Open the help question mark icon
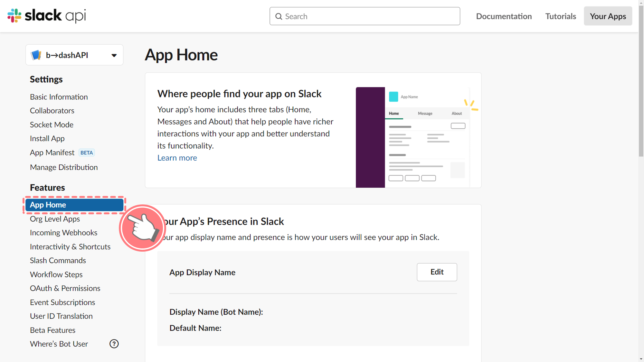Viewport: 644px width, 362px height. [x=114, y=344]
